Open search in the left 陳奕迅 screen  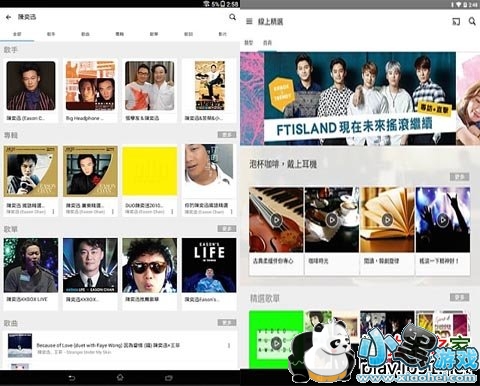tap(232, 17)
